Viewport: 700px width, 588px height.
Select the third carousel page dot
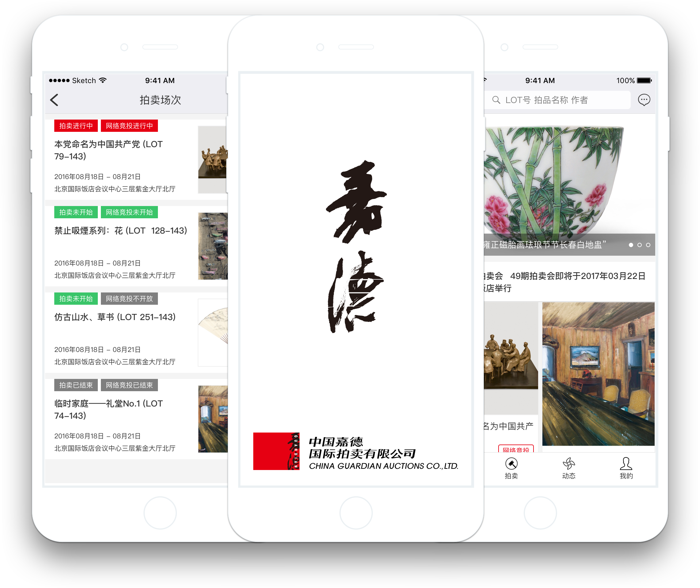click(648, 245)
